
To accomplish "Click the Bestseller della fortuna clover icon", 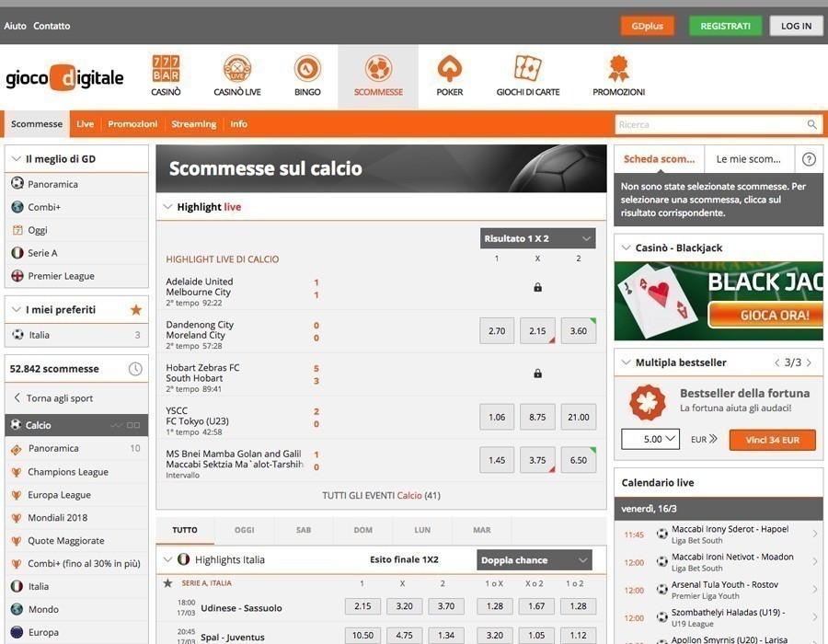I will (x=648, y=402).
